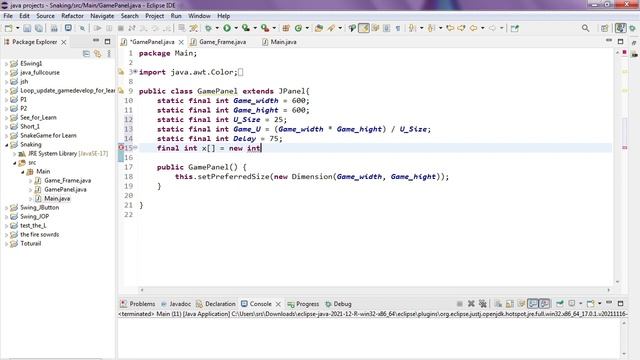This screenshot has width=640, height=360.
Task: Click the Run External Tools icon
Action: 265,28
